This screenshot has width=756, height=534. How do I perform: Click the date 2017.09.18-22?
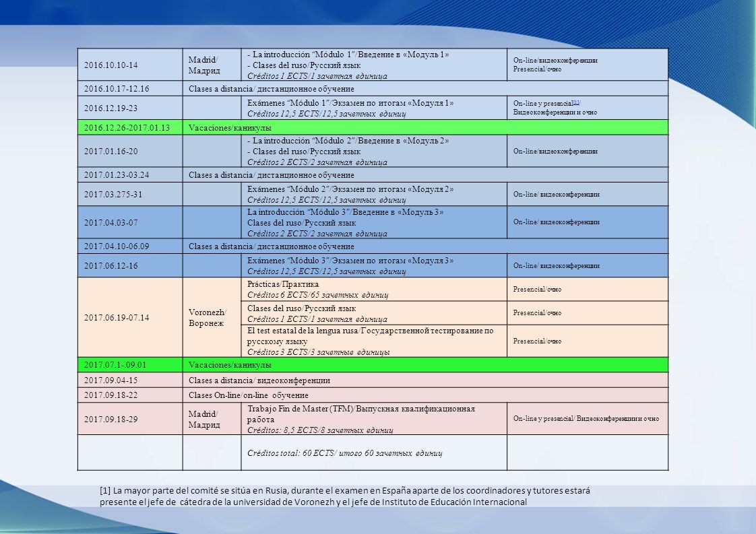tap(111, 395)
